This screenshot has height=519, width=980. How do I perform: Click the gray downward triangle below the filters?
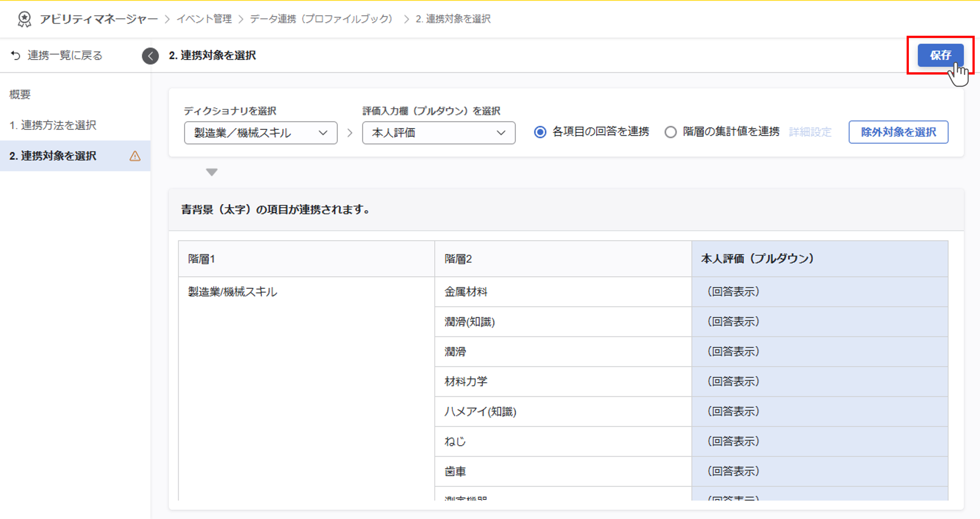[212, 172]
